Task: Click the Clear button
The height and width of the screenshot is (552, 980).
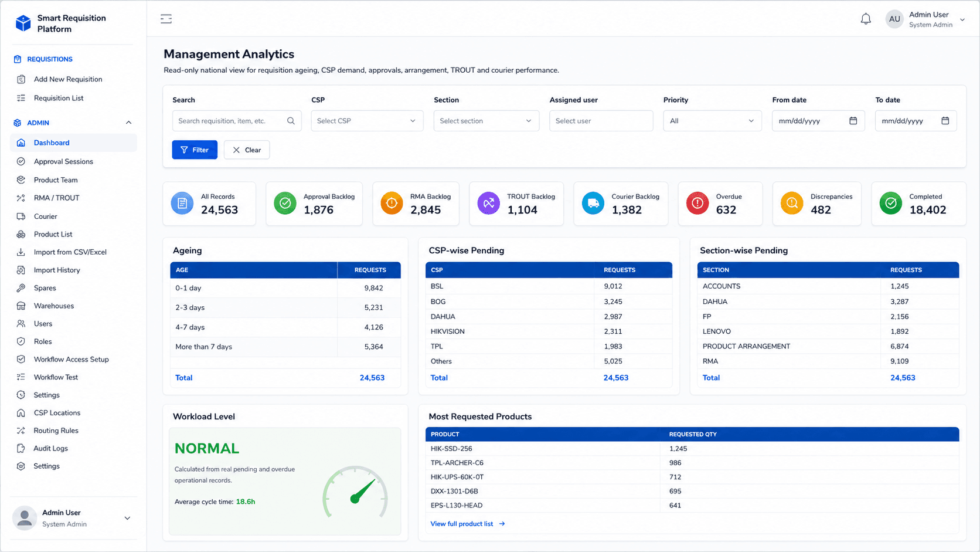Action: (x=247, y=150)
